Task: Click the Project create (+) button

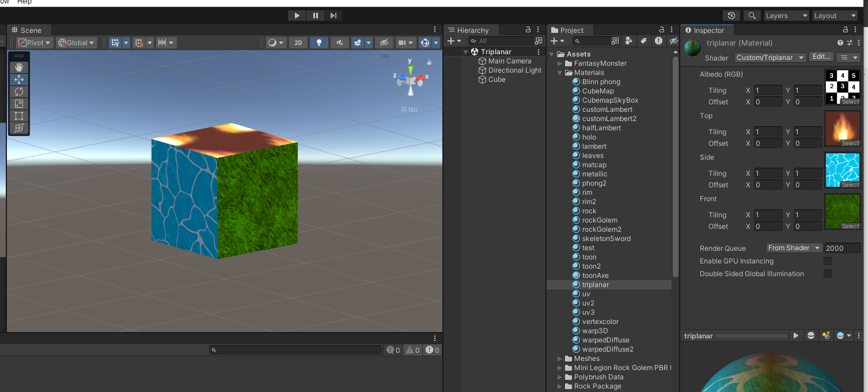Action: click(x=556, y=41)
